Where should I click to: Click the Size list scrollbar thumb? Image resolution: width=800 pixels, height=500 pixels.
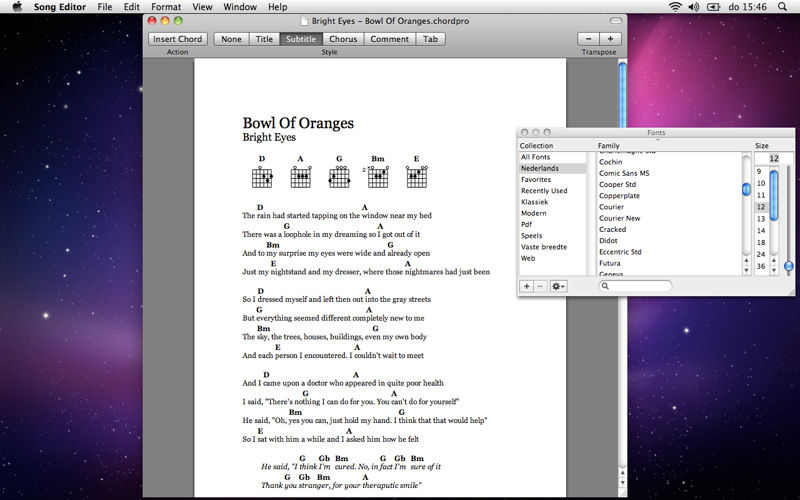tap(774, 195)
